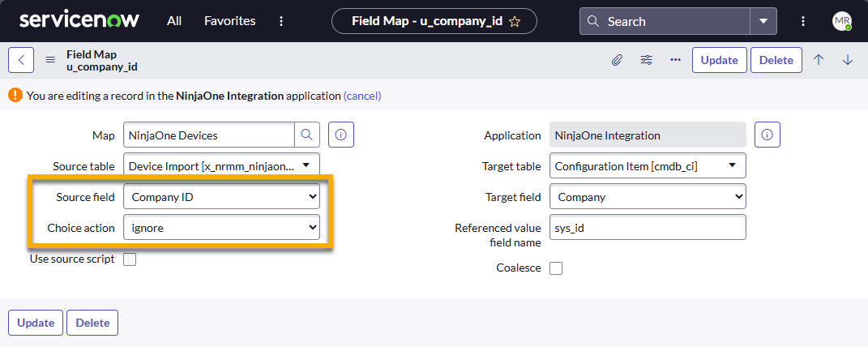Click the favorite star beside Field Map title
This screenshot has width=868, height=347.
click(x=515, y=22)
